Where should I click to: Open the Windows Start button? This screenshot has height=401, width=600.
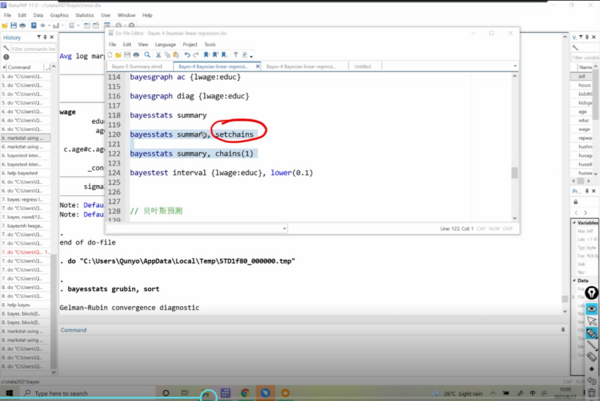point(9,393)
